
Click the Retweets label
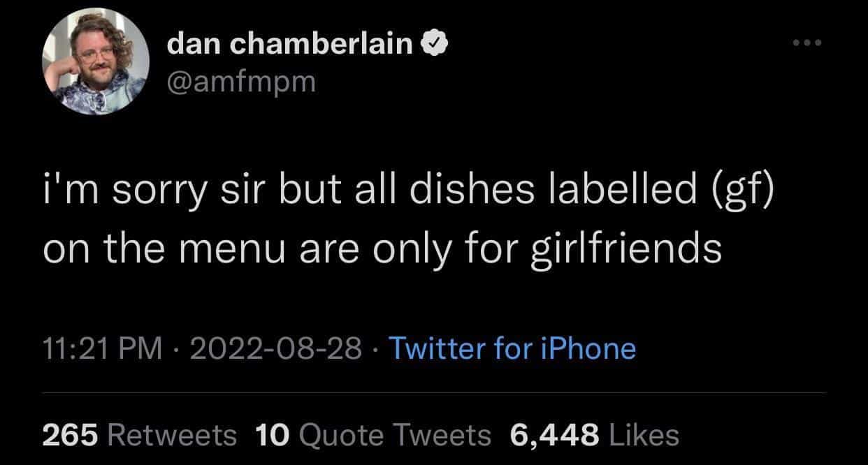click(172, 435)
